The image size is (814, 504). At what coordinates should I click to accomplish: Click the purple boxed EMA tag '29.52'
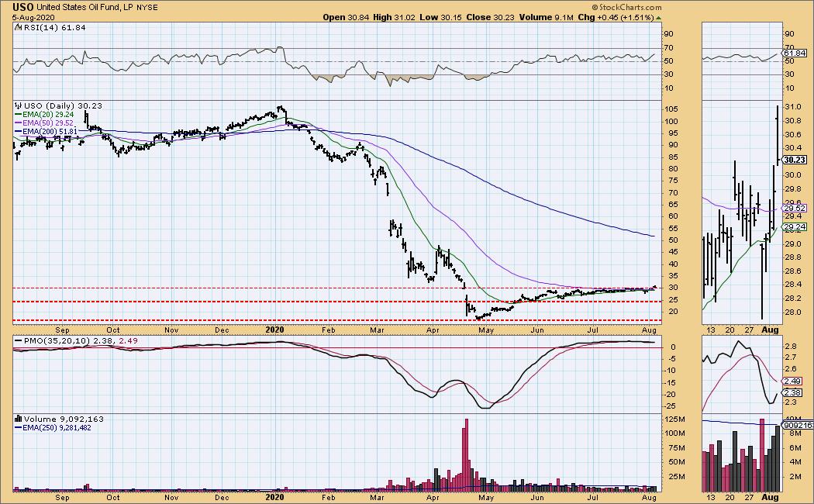[x=795, y=209]
